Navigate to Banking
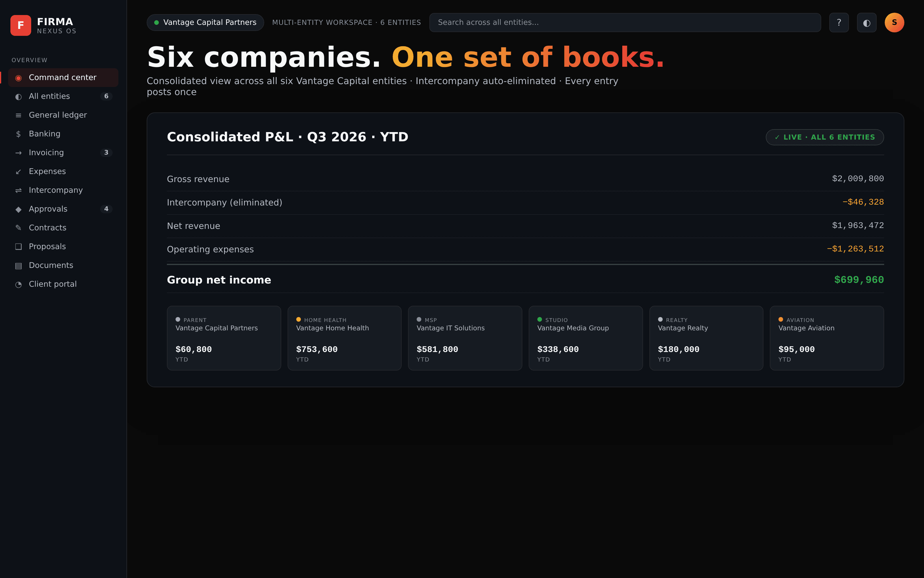The image size is (924, 578). click(x=64, y=134)
